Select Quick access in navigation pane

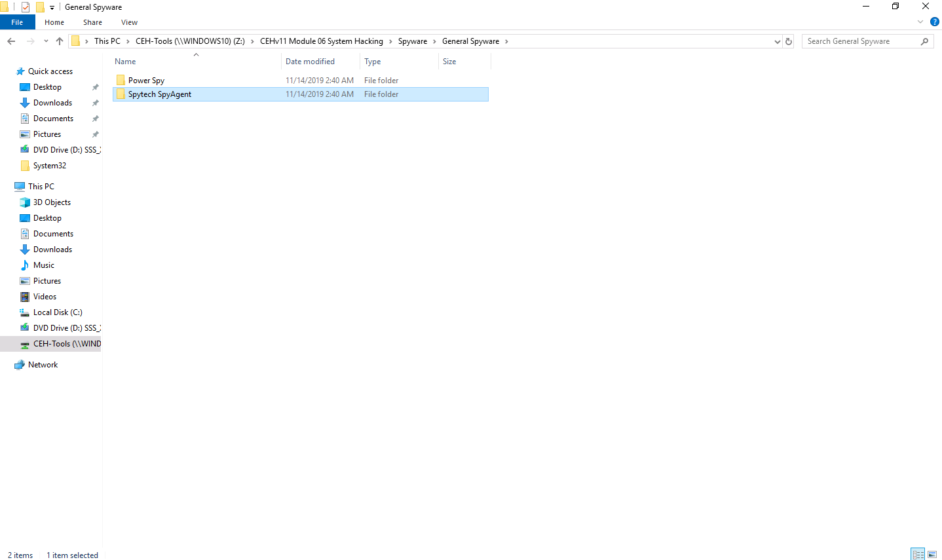(x=50, y=71)
